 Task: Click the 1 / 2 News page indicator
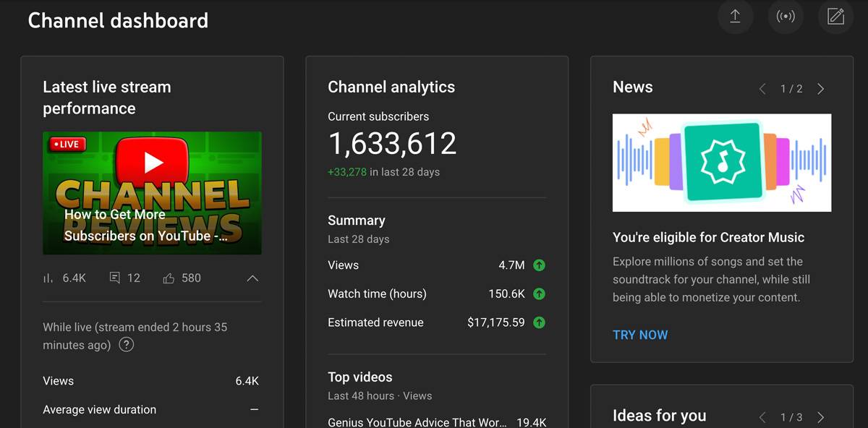coord(791,89)
